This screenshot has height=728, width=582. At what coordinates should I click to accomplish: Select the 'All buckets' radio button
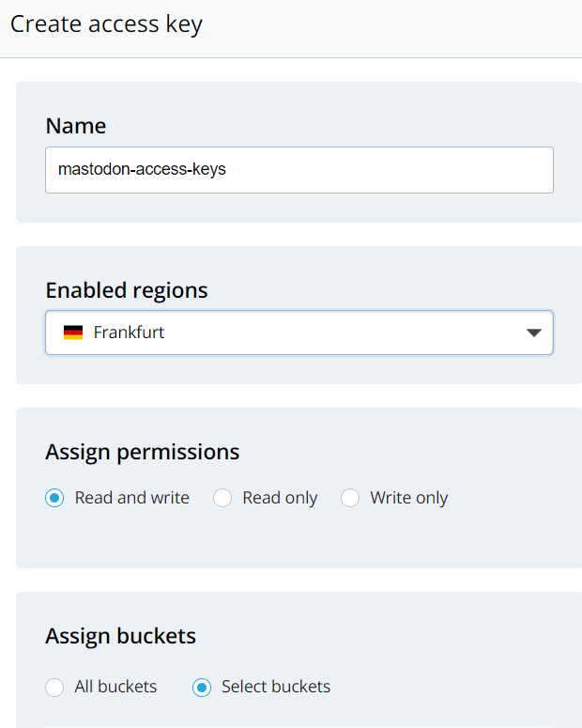[54, 687]
